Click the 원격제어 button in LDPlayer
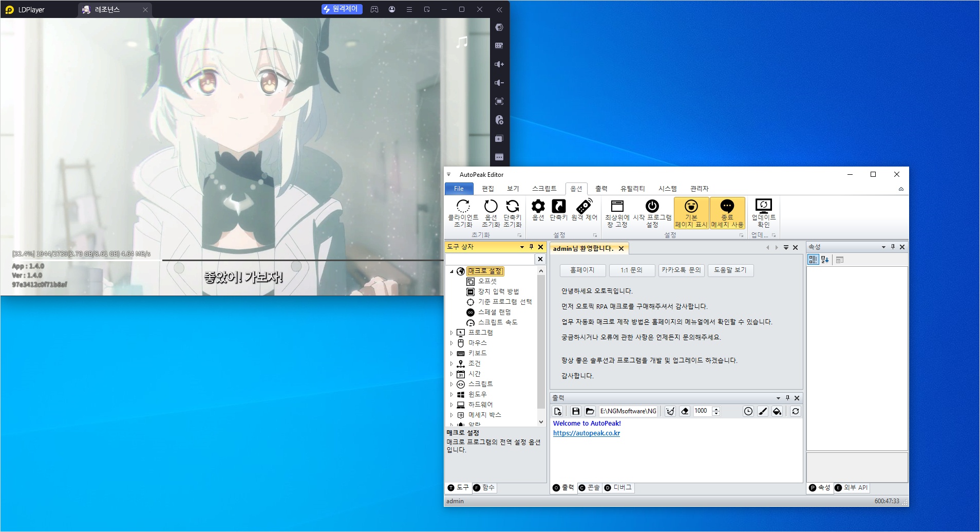 tap(342, 9)
